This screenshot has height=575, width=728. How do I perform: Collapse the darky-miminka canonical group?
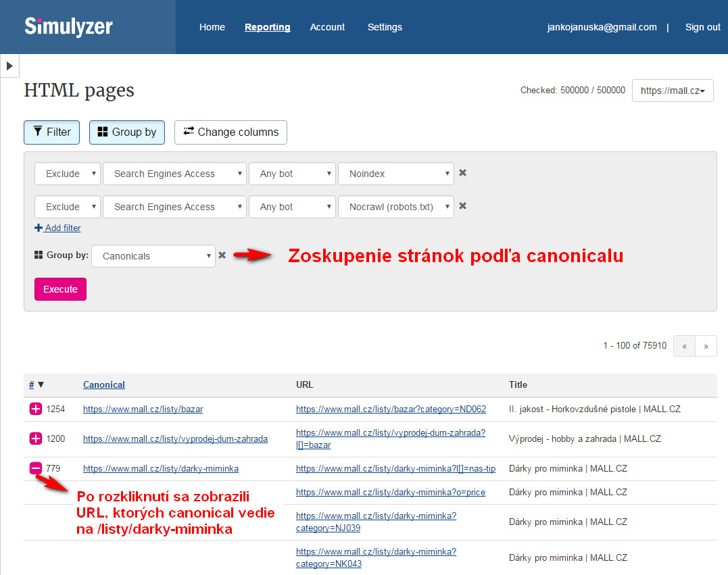click(x=36, y=468)
